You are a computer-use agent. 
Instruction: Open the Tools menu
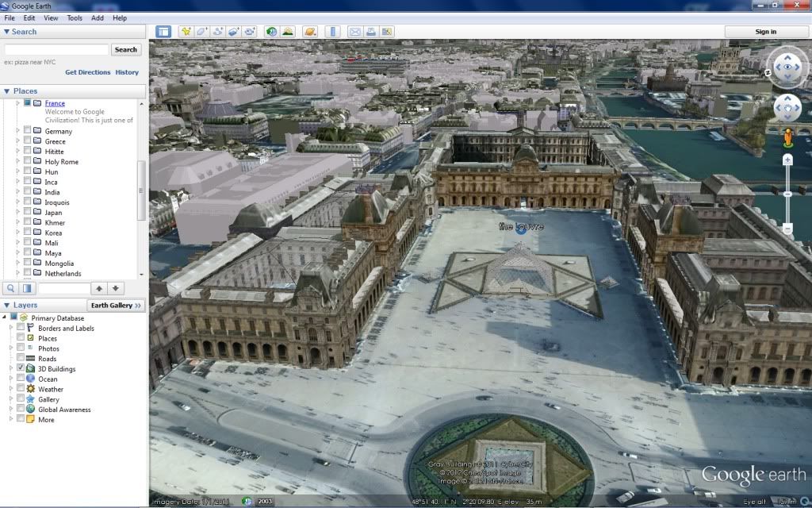pyautogui.click(x=75, y=17)
